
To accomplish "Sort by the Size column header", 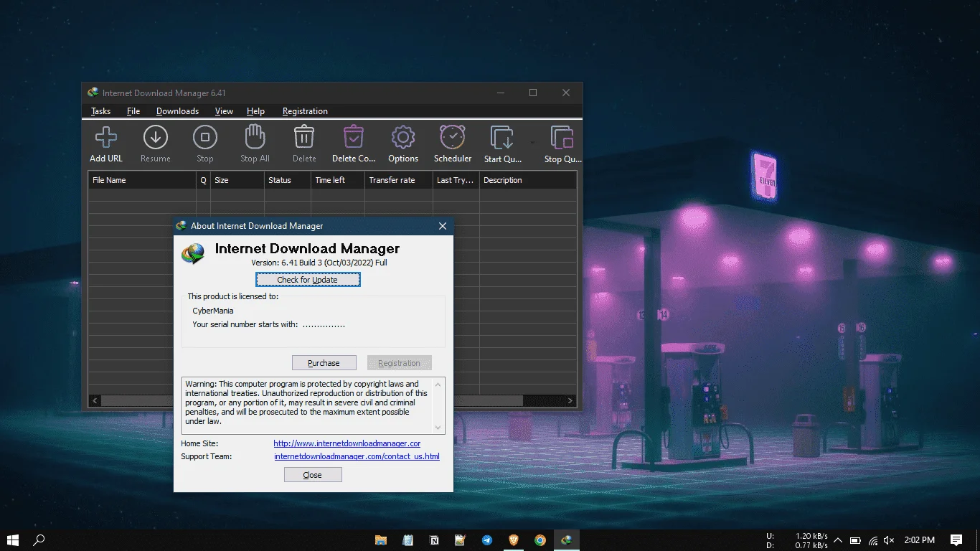I will (x=237, y=180).
